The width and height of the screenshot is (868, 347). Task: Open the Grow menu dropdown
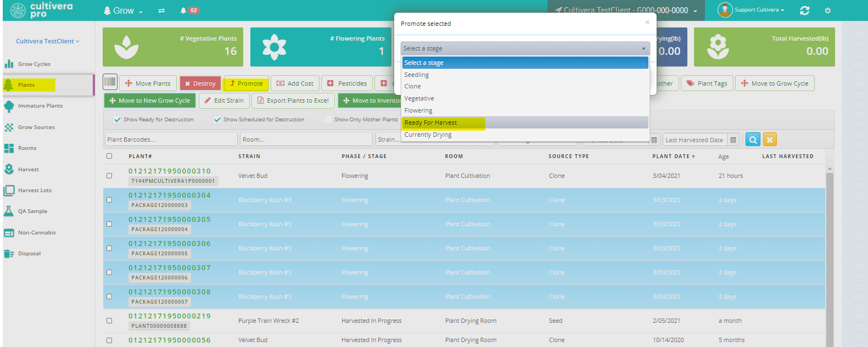click(123, 11)
